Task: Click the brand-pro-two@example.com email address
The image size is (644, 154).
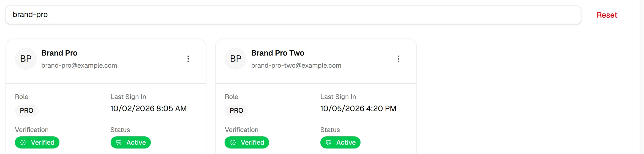Action: pos(296,65)
